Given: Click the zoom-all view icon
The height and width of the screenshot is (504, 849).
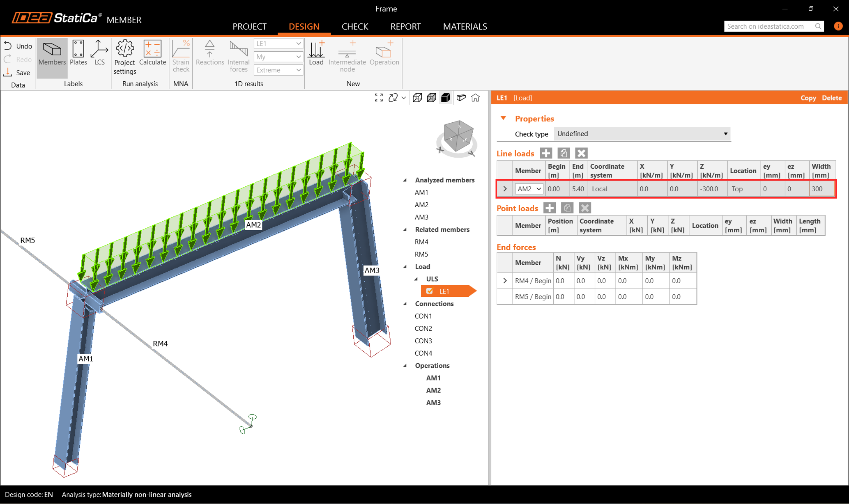Looking at the screenshot, I should pyautogui.click(x=379, y=98).
